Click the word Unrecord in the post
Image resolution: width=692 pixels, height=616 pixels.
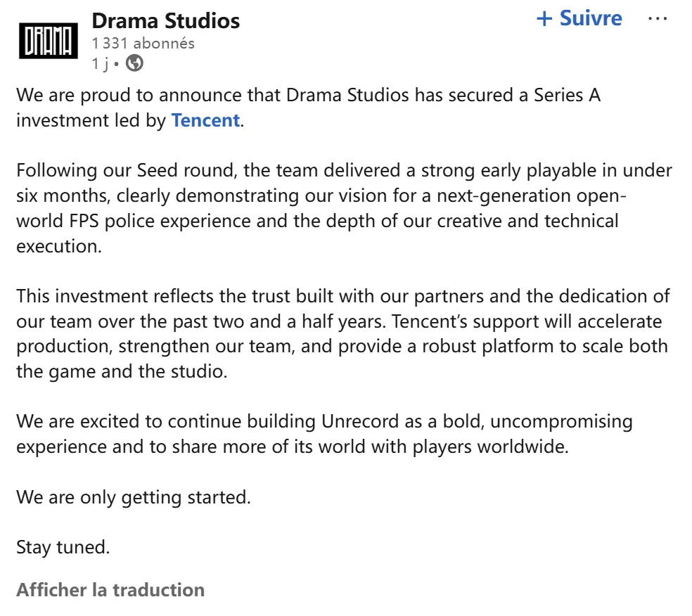coord(364,422)
